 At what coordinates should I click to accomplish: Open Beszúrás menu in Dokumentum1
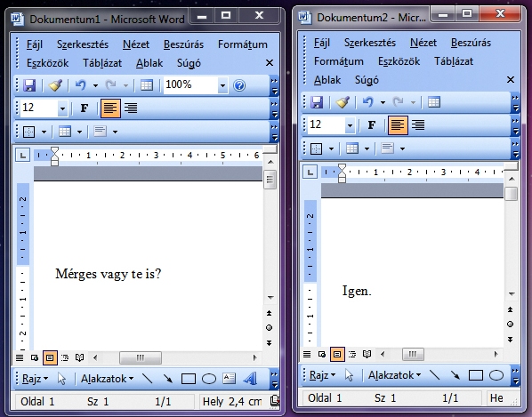183,44
